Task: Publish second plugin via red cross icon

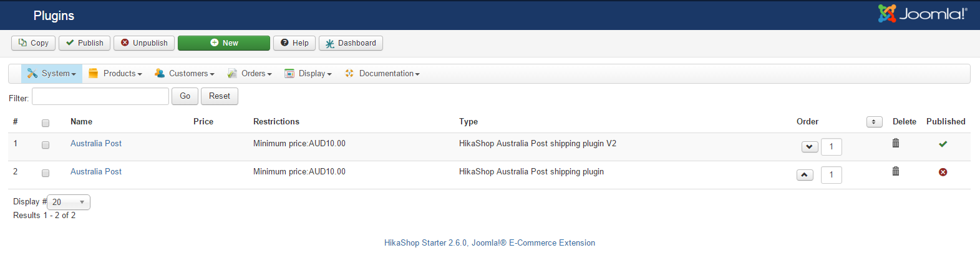Action: coord(943,172)
